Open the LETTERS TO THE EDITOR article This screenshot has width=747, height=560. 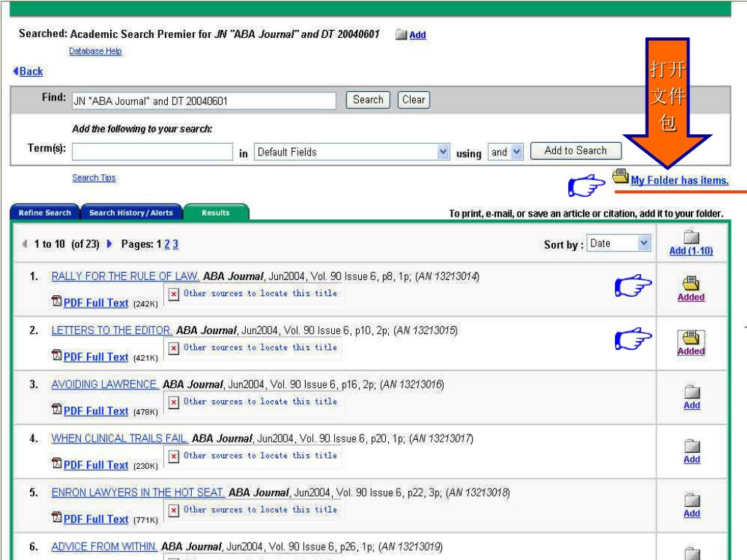(x=112, y=330)
